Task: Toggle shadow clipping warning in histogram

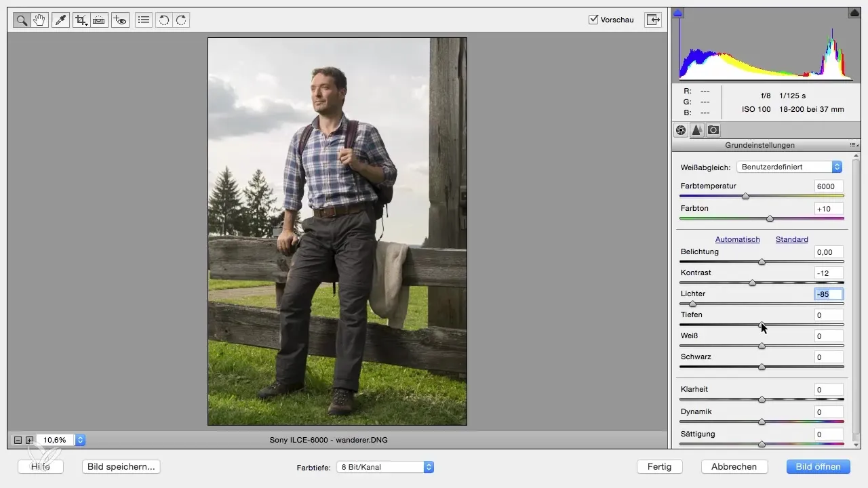Action: click(x=678, y=13)
